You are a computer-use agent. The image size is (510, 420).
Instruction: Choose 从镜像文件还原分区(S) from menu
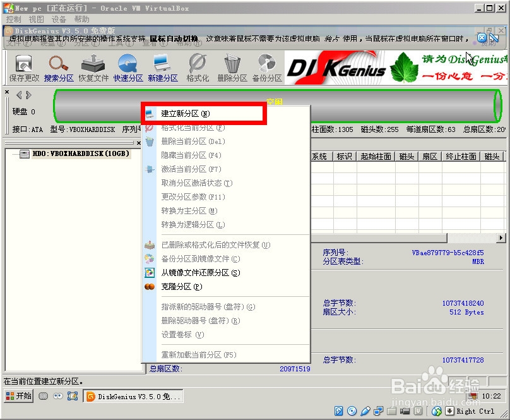pyautogui.click(x=225, y=273)
